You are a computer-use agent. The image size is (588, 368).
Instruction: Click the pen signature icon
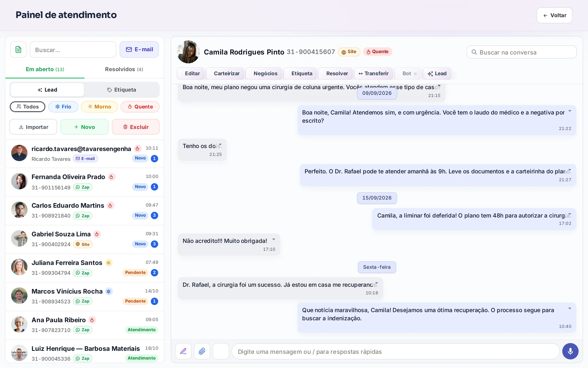pos(183,351)
